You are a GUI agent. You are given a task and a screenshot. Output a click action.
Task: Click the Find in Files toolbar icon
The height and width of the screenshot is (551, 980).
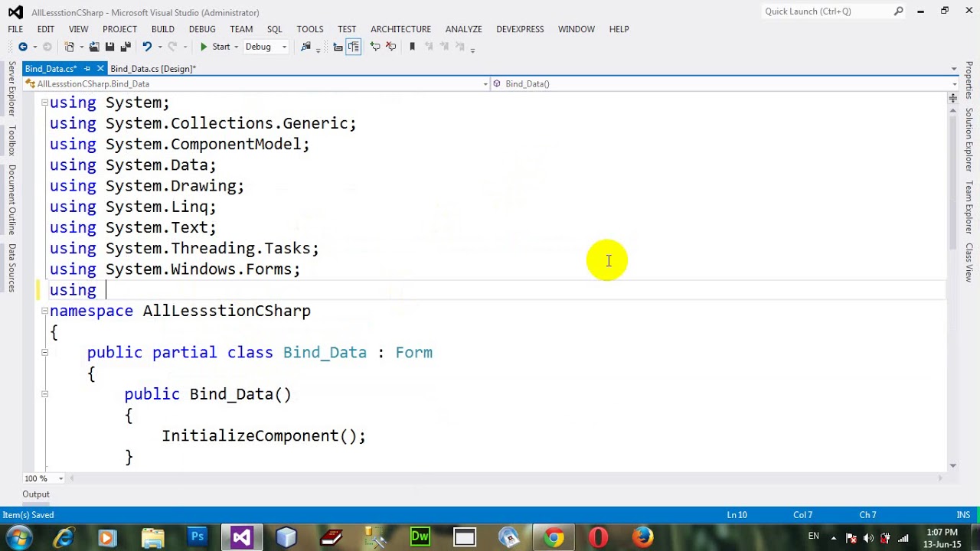click(x=306, y=47)
